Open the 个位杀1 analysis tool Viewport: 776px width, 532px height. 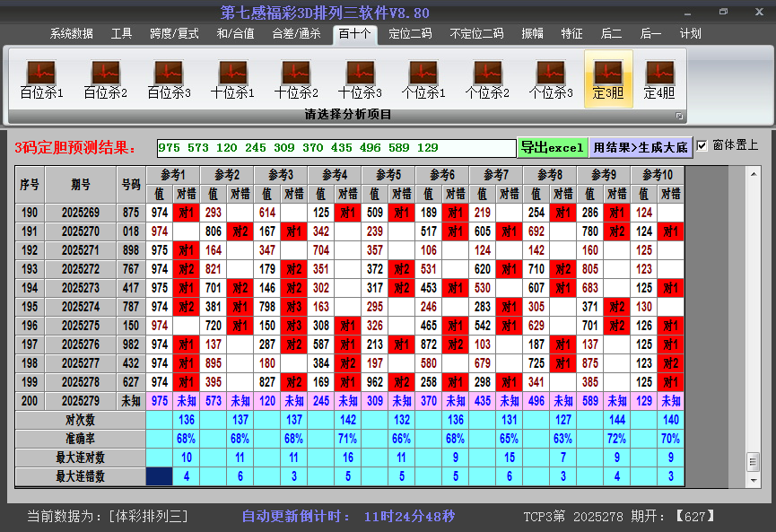pyautogui.click(x=423, y=74)
